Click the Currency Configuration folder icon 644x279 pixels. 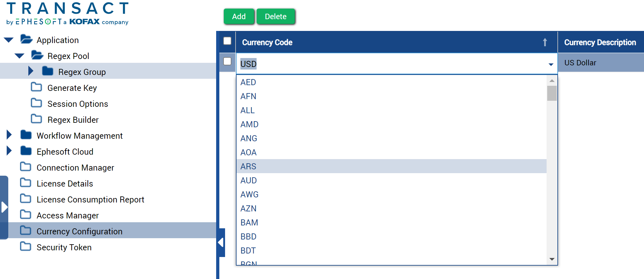25,231
